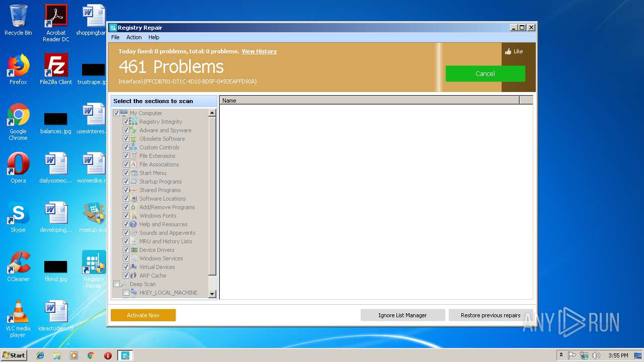The height and width of the screenshot is (362, 644).
Task: Click the Activate Now button
Action: pos(143,315)
